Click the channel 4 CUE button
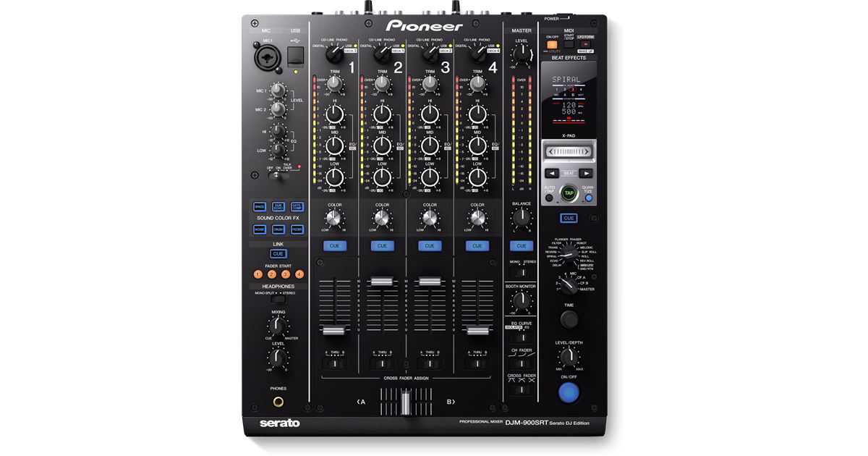Viewport: 868px width, 456px height. pyautogui.click(x=477, y=246)
